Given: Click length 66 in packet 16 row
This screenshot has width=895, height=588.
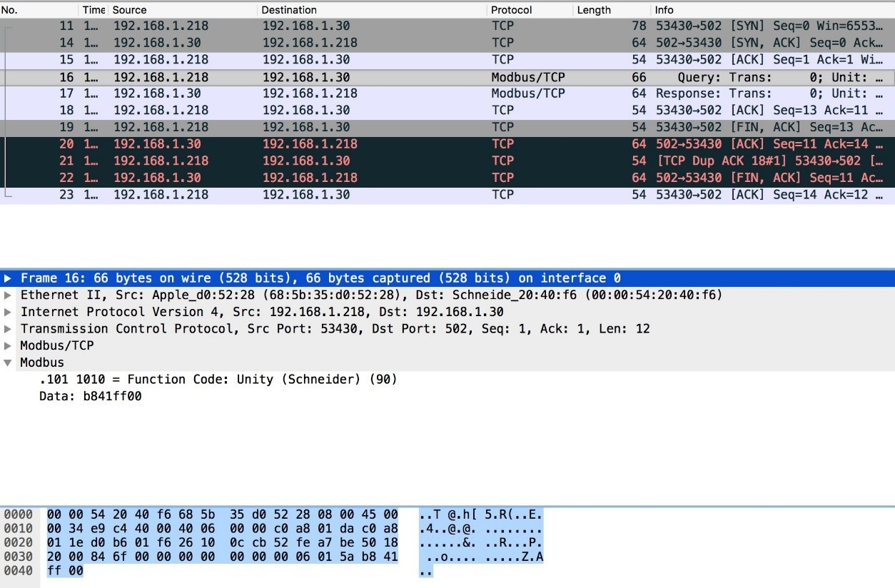Looking at the screenshot, I should pyautogui.click(x=639, y=77).
